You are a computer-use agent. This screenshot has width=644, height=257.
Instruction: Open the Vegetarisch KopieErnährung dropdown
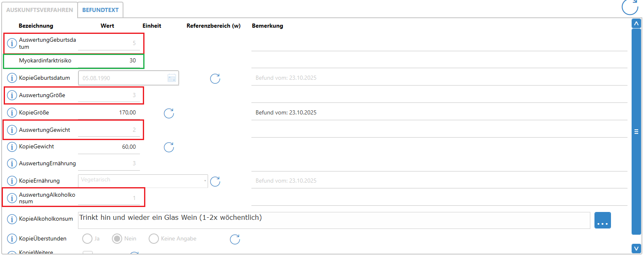143,181
